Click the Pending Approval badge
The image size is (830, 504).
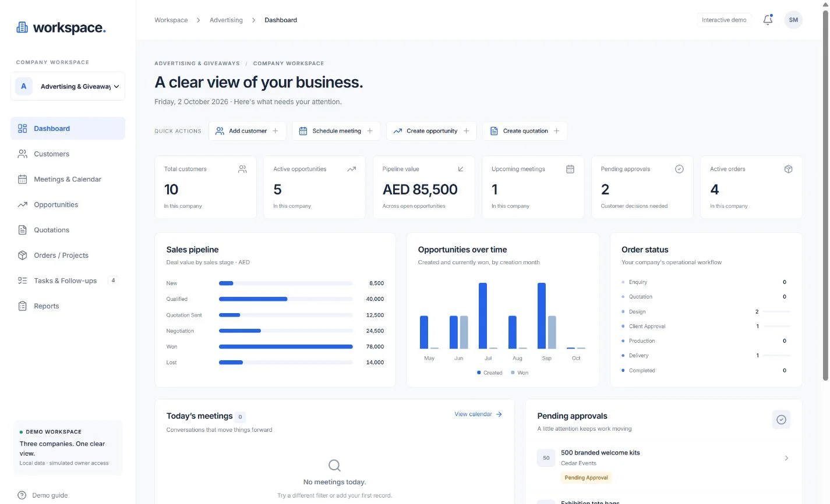click(586, 478)
